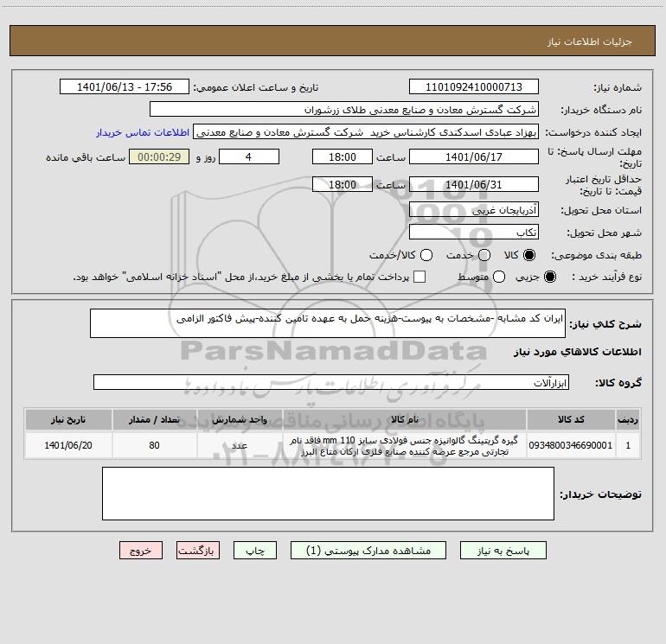Click the request creator field بهزاد عبادی
This screenshot has width=666, height=644.
click(366, 132)
